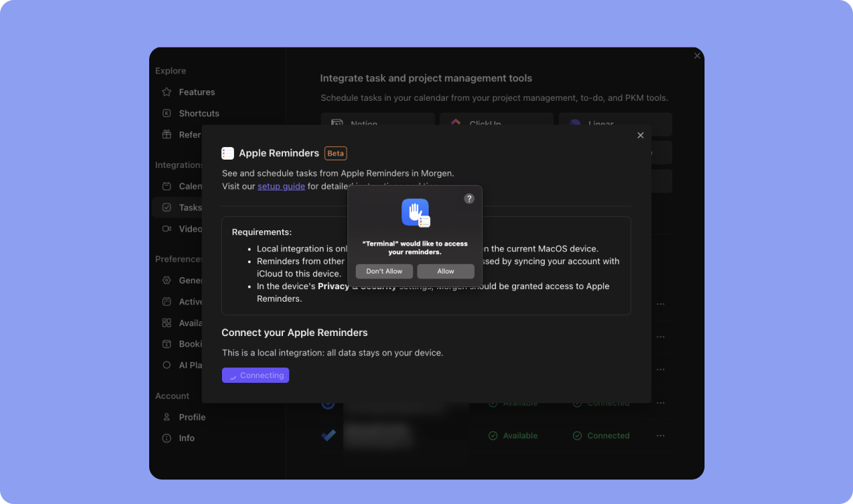
Task: Click the circle icon for AI Planner
Action: coord(167,365)
